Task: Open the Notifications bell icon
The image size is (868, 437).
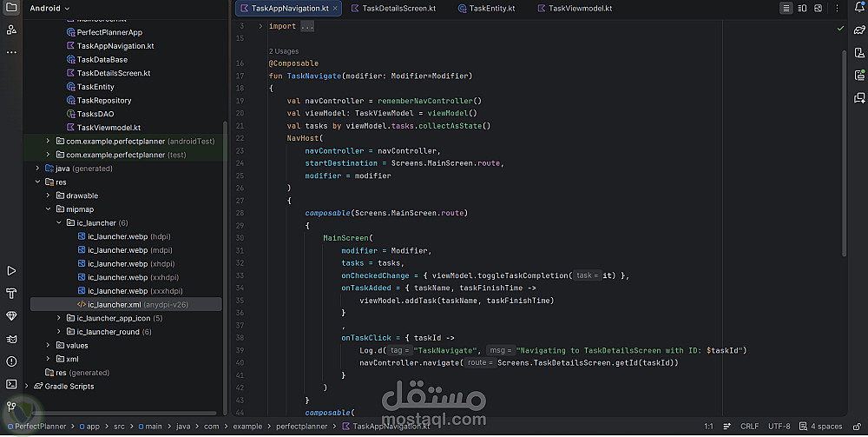Action: [859, 8]
